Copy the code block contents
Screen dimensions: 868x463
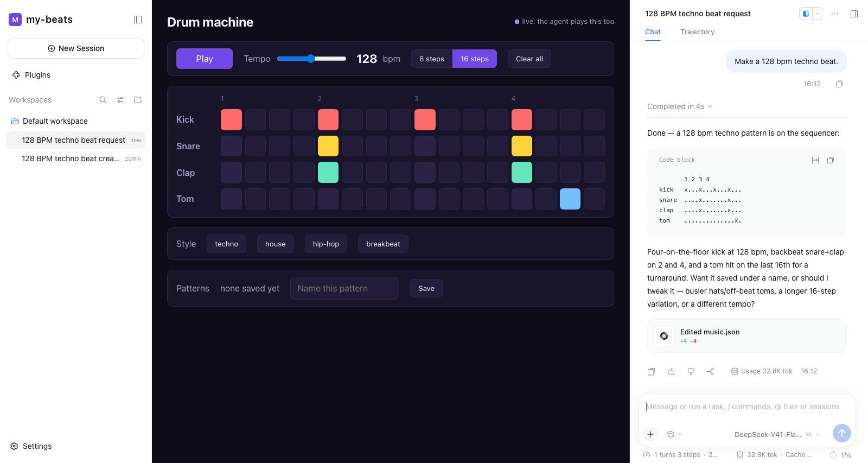tap(830, 160)
